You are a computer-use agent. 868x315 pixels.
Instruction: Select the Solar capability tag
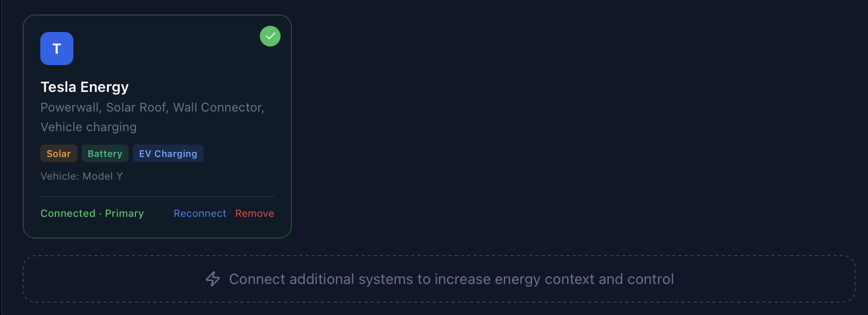click(58, 153)
